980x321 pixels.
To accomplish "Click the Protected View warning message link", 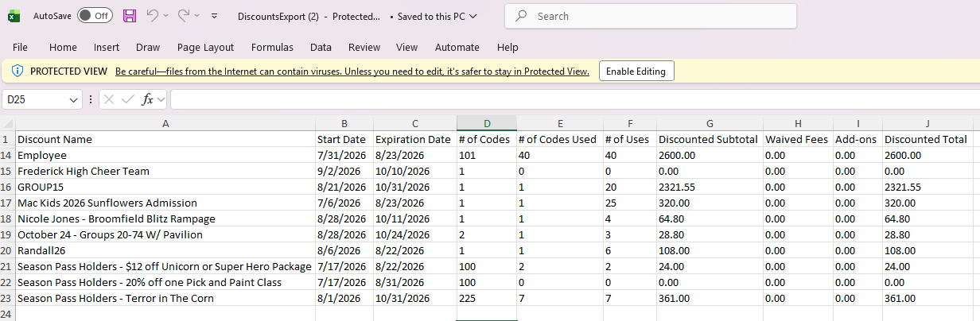I will point(352,71).
